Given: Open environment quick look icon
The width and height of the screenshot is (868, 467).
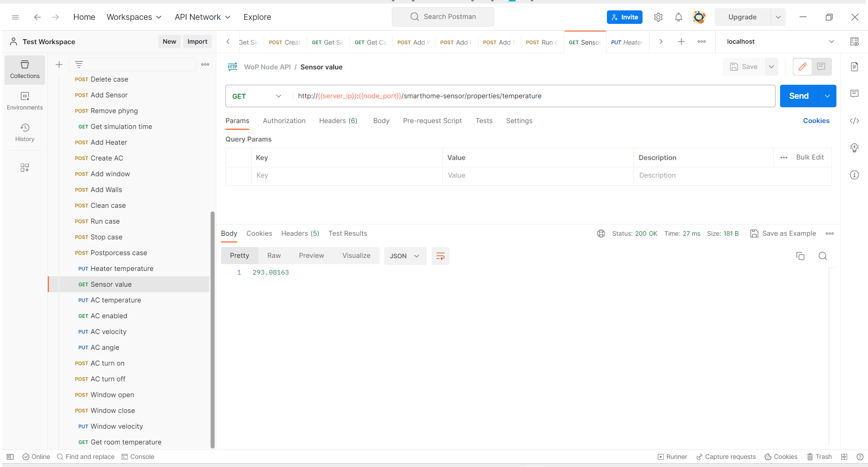Looking at the screenshot, I should click(854, 41).
